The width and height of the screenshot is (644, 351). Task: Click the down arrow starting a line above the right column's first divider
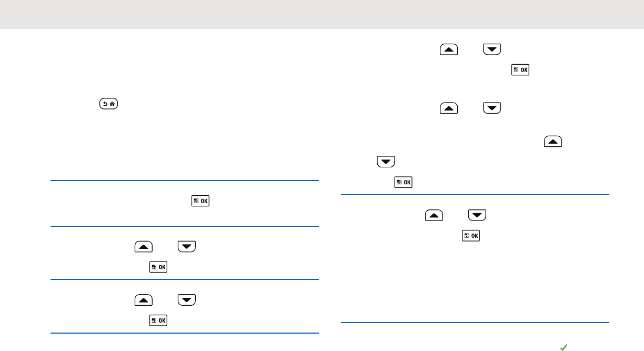pos(386,162)
